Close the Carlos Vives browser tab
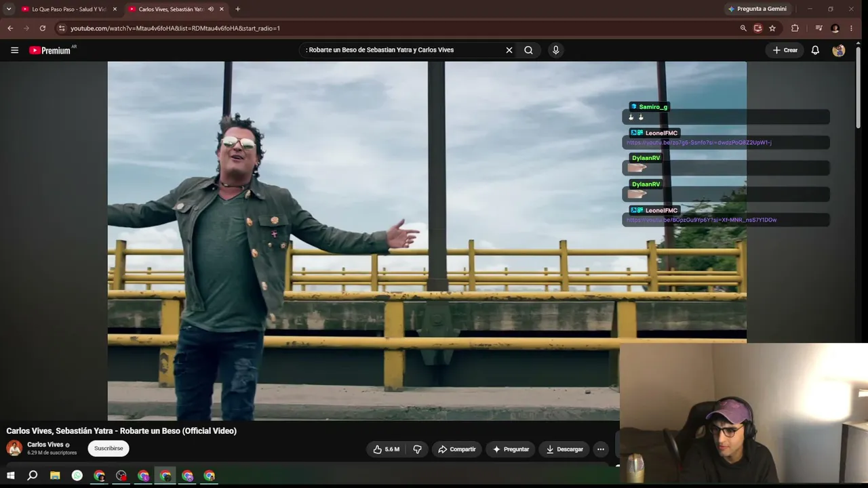This screenshot has height=488, width=868. tap(222, 9)
